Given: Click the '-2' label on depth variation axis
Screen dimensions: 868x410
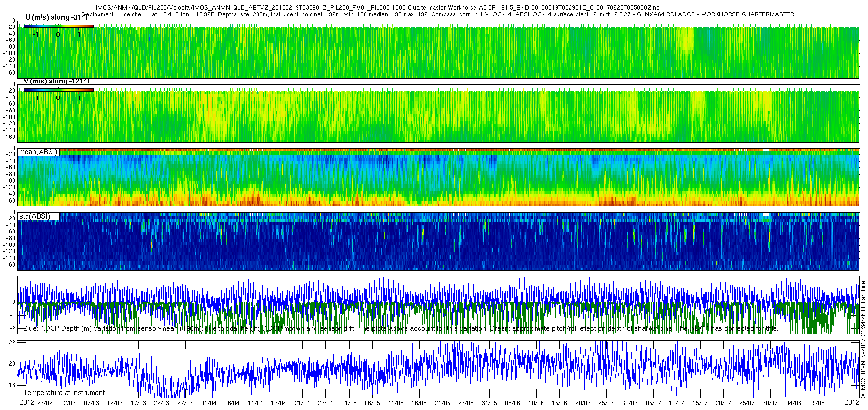Looking at the screenshot, I should tap(12, 328).
